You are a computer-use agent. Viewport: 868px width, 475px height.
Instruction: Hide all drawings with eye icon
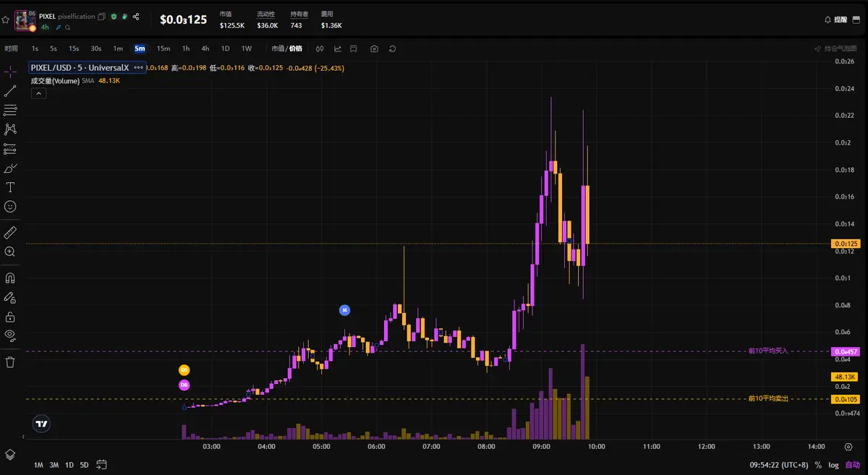pos(10,335)
